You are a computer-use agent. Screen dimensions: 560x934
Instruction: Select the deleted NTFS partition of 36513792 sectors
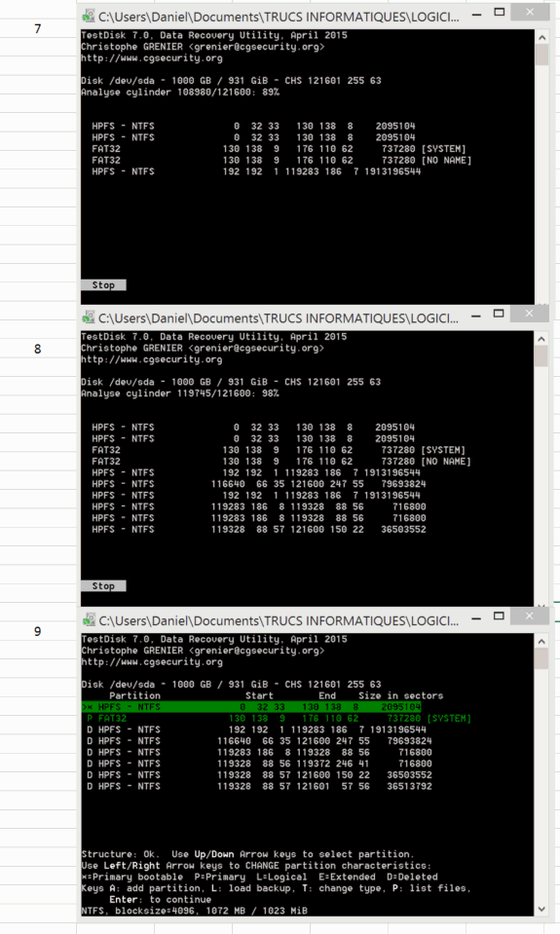pos(259,786)
